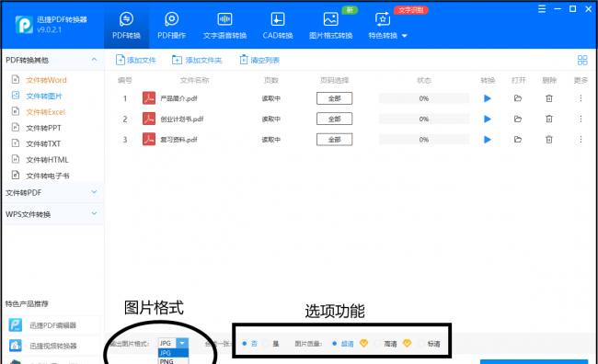Viewport: 598px width, 364px height.
Task: Click the 0% progress bar for 创业计划书.pdf
Action: point(424,119)
